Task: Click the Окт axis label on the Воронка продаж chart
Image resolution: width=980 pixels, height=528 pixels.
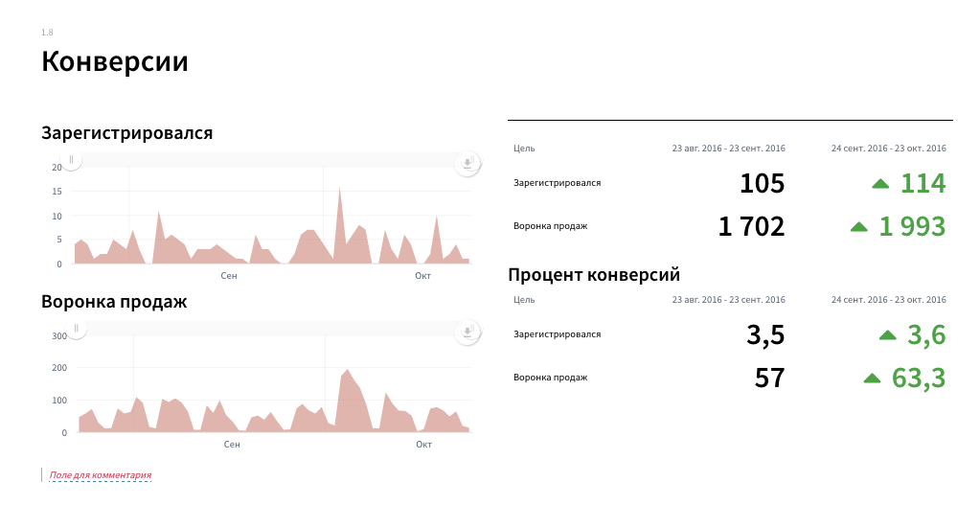Action: click(x=423, y=445)
